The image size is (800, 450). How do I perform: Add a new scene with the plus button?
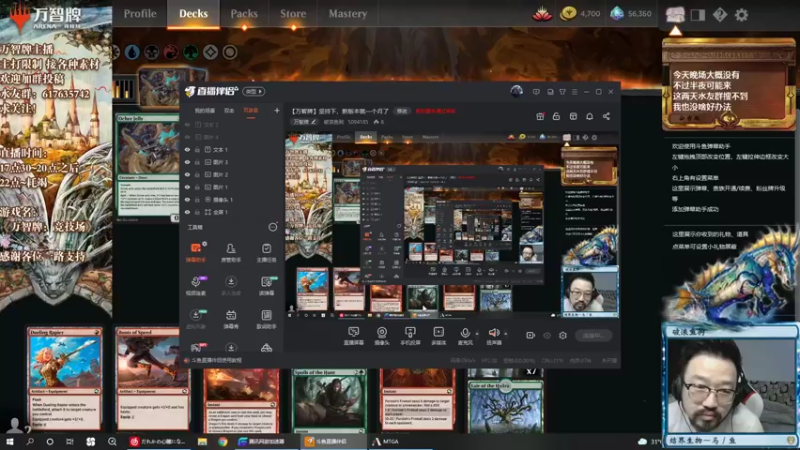(277, 110)
